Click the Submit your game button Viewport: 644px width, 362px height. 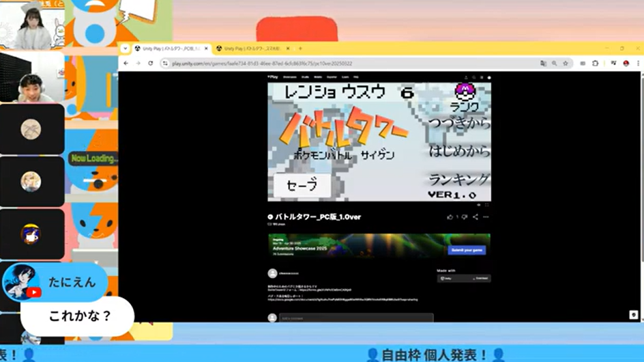click(x=467, y=250)
